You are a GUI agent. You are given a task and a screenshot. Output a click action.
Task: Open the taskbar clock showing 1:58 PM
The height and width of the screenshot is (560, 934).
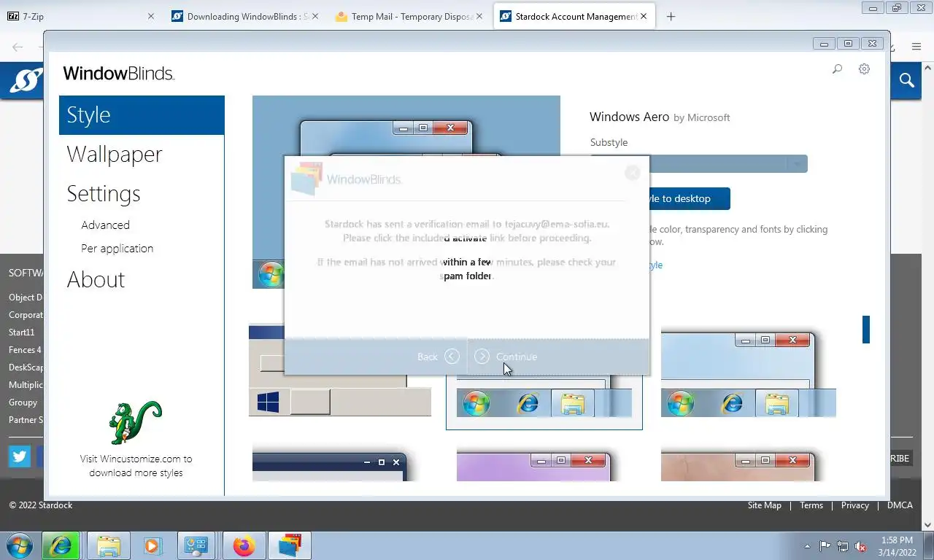[x=897, y=546]
